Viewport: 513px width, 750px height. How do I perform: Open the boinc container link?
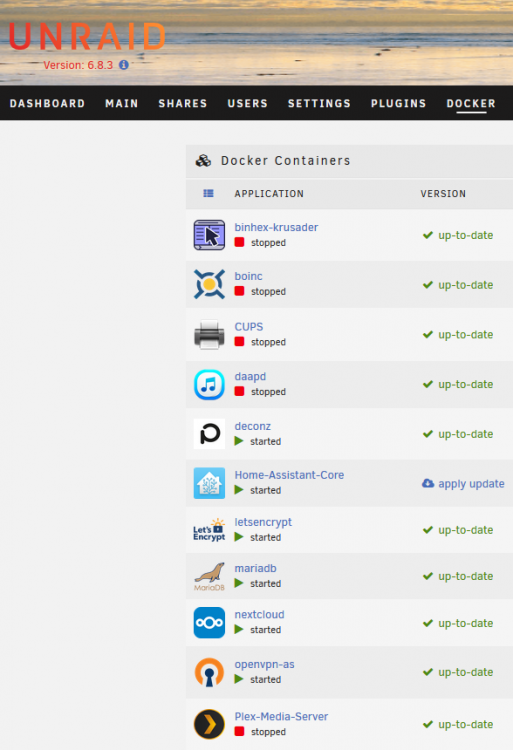pos(248,276)
